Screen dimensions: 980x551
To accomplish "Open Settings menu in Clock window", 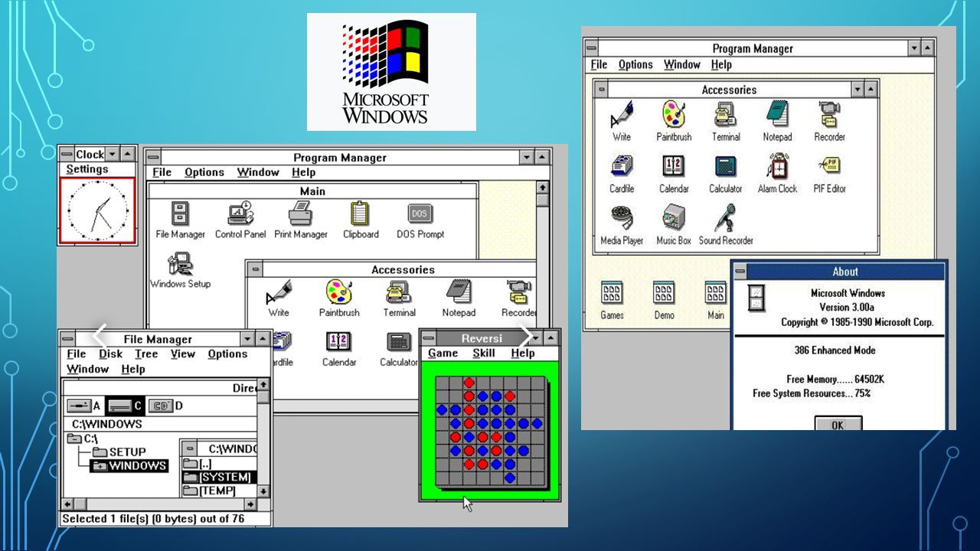I will (x=87, y=169).
